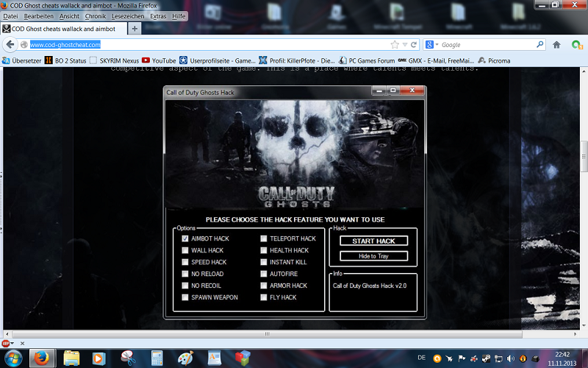Open the media player taskbar icon

(98, 358)
